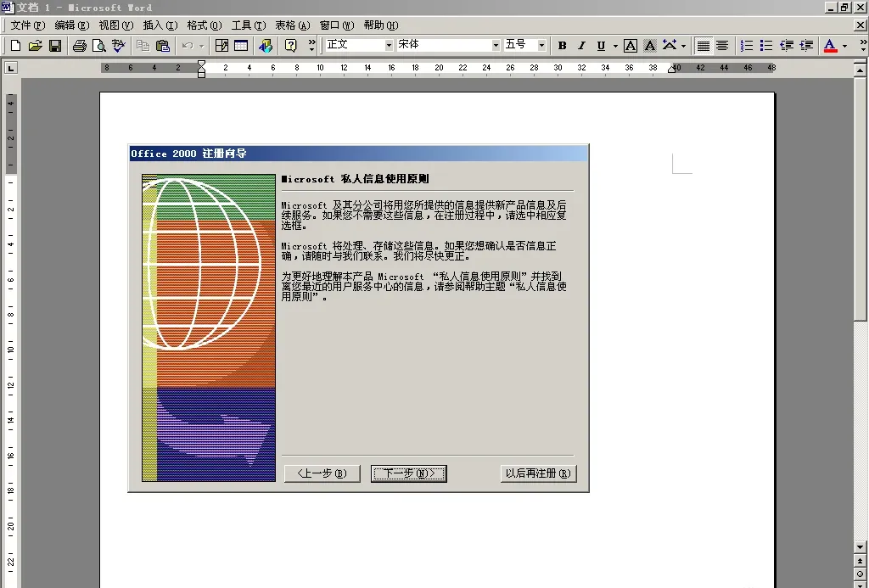Viewport: 869px width, 588px height.
Task: Expand the font dropdown showing 宋体
Action: [x=496, y=45]
